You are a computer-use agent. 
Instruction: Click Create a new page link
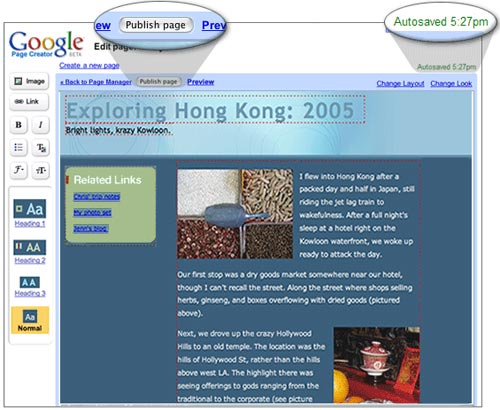click(89, 65)
